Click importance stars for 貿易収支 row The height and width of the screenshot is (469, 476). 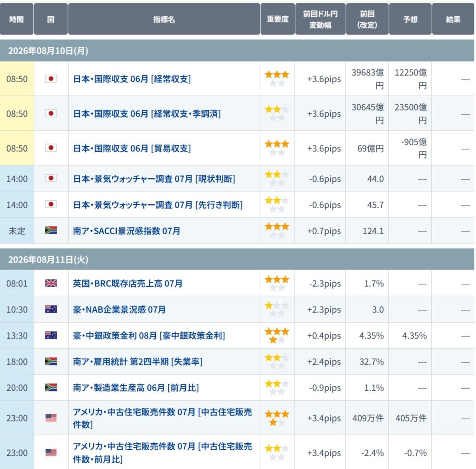277,148
